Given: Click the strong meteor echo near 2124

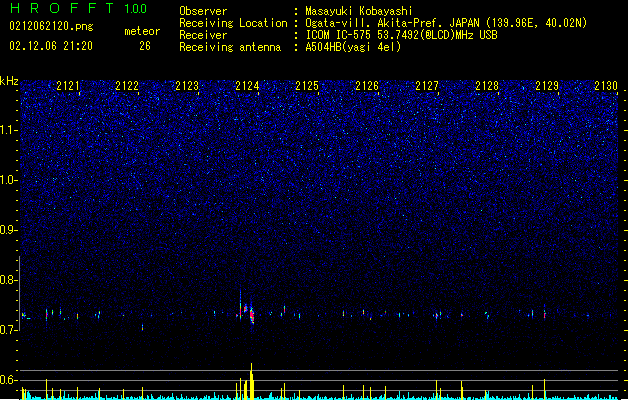Looking at the screenshot, I should pyautogui.click(x=252, y=315).
